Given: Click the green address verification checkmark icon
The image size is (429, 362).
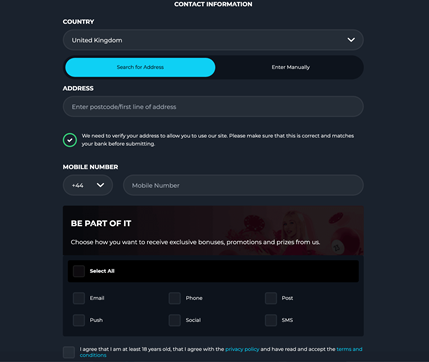Looking at the screenshot, I should tap(70, 140).
